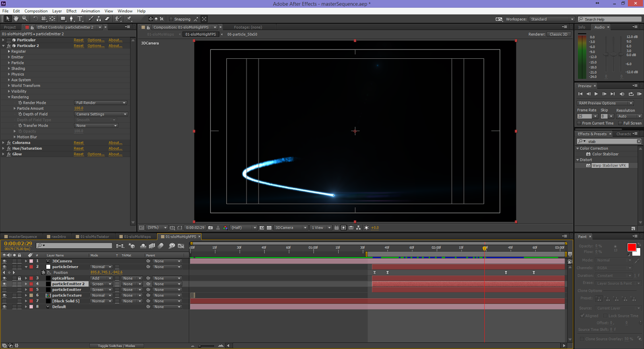
Task: Hide the Default layer eye toggle
Action: tap(4, 307)
